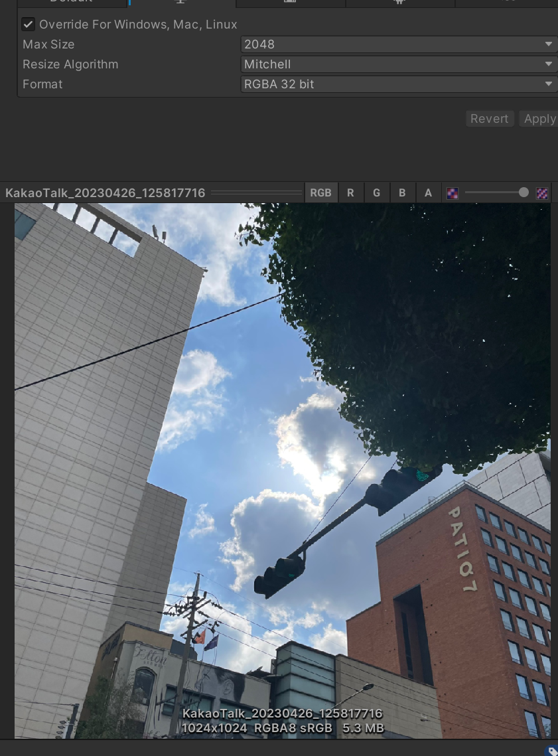The width and height of the screenshot is (558, 756).
Task: Click the low-mip blurry texture icon
Action: pyautogui.click(x=453, y=193)
